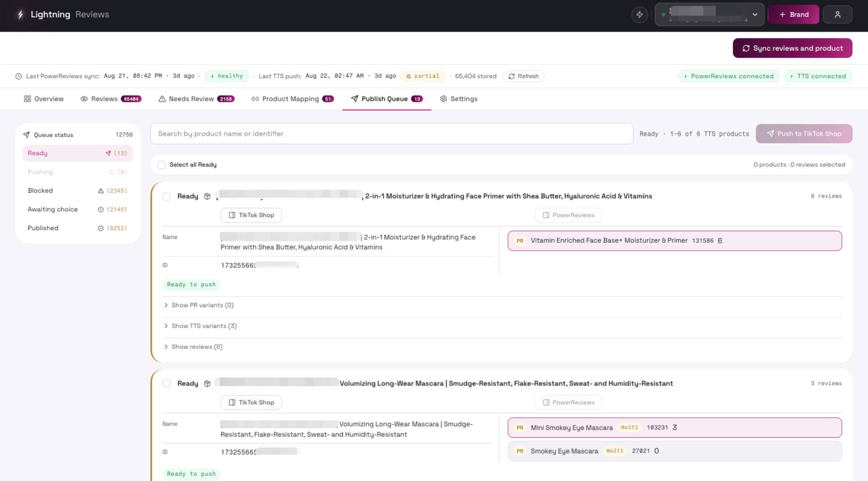The width and height of the screenshot is (868, 481).
Task: Check the Volumizing Long-Wear Mascara product checkbox
Action: (166, 384)
